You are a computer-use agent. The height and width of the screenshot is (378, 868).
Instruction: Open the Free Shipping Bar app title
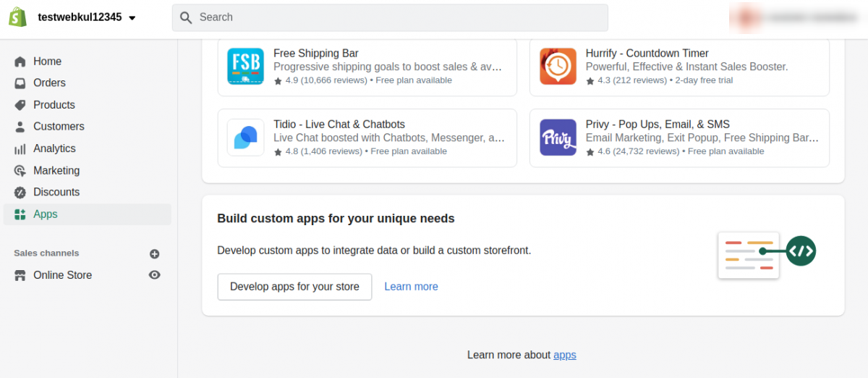316,54
